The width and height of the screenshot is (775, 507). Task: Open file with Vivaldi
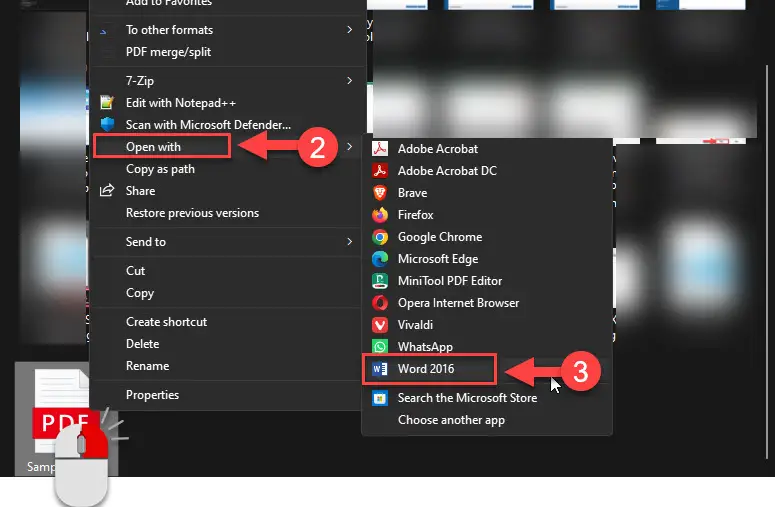click(x=487, y=325)
